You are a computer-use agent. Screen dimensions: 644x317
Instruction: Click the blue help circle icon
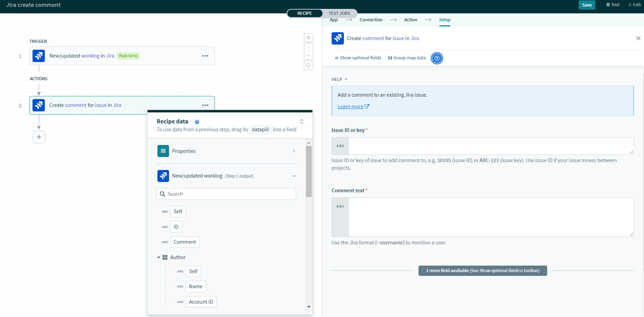click(437, 58)
